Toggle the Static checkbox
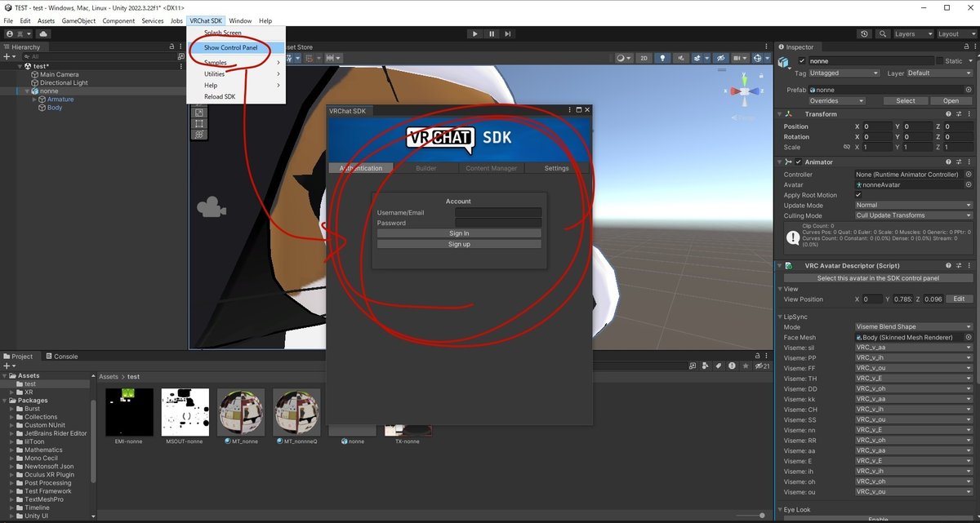Viewport: 980px width, 523px height. click(x=939, y=61)
